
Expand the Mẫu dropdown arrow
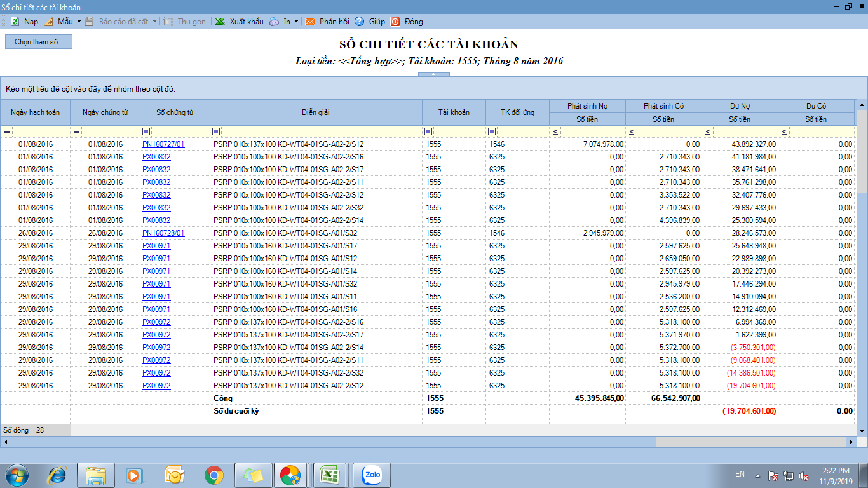click(79, 22)
